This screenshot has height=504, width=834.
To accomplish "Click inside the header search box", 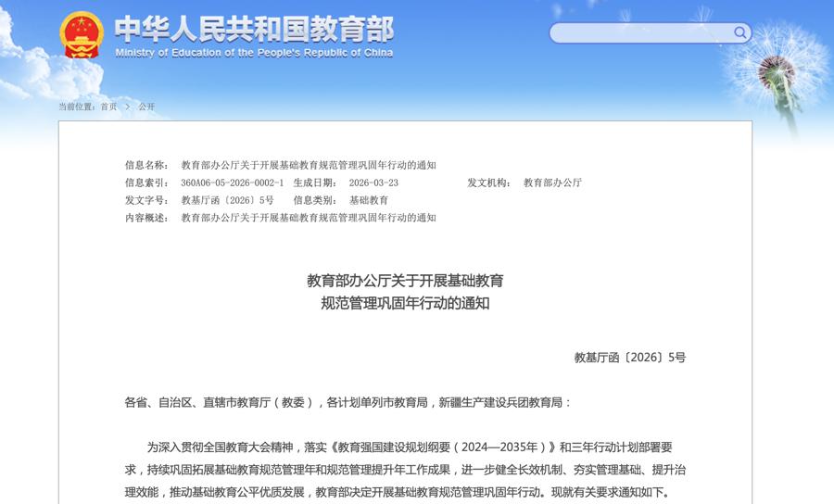I will pos(641,33).
